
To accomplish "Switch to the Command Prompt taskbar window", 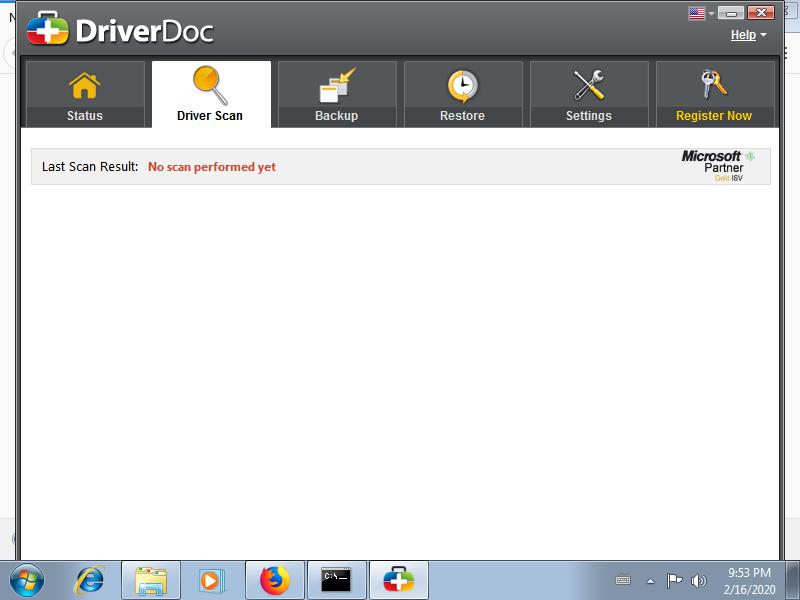I will pos(336,580).
